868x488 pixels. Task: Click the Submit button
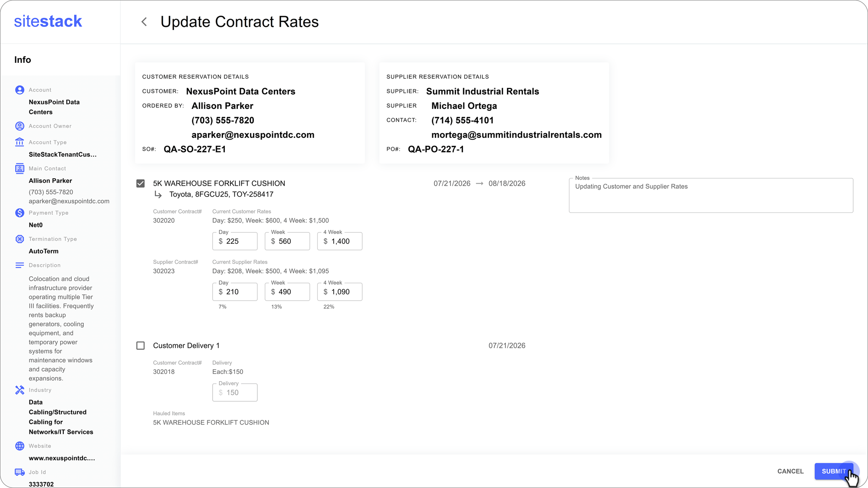tap(834, 471)
